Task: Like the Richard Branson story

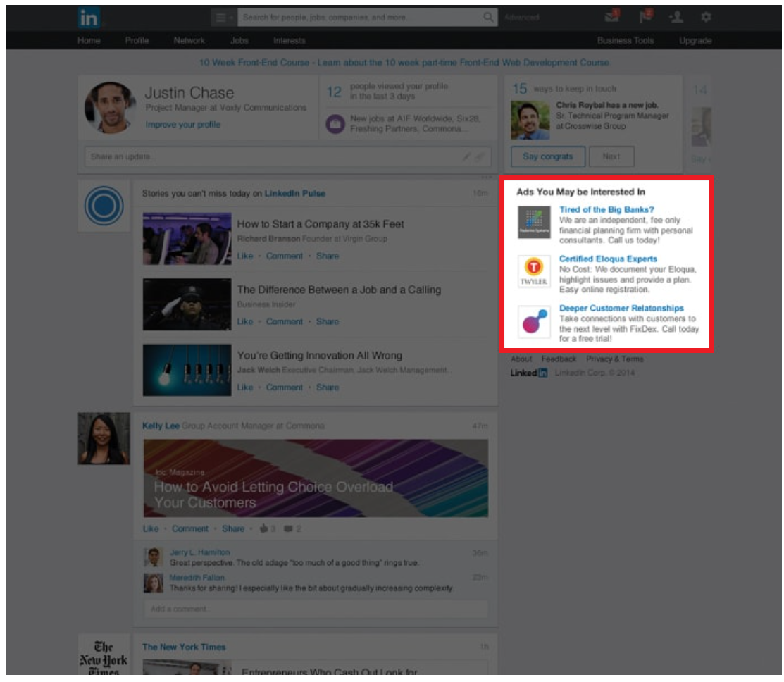Action: click(245, 256)
